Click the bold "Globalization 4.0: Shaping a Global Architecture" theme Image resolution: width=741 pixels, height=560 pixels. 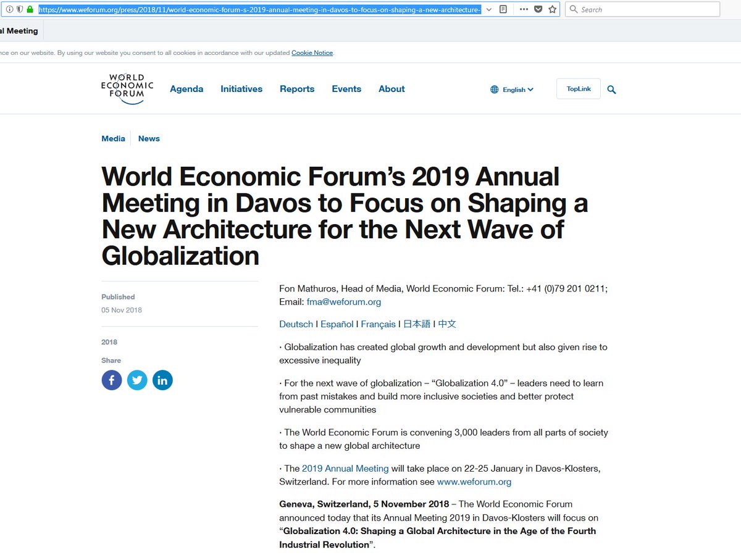point(438,538)
